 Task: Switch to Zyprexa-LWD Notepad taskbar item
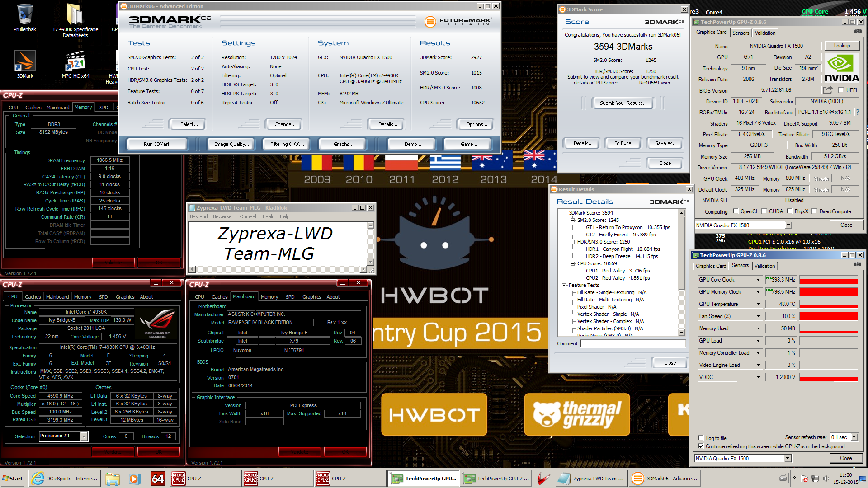[x=591, y=479]
